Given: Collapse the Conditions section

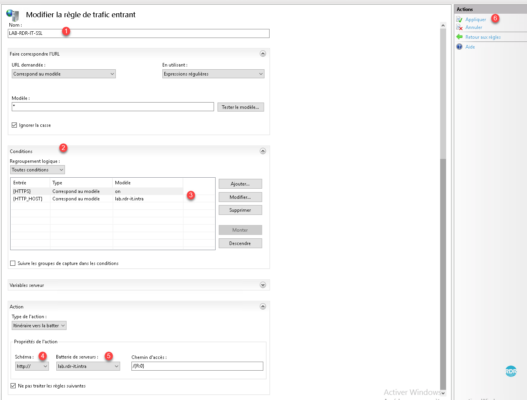Looking at the screenshot, I should [x=263, y=151].
